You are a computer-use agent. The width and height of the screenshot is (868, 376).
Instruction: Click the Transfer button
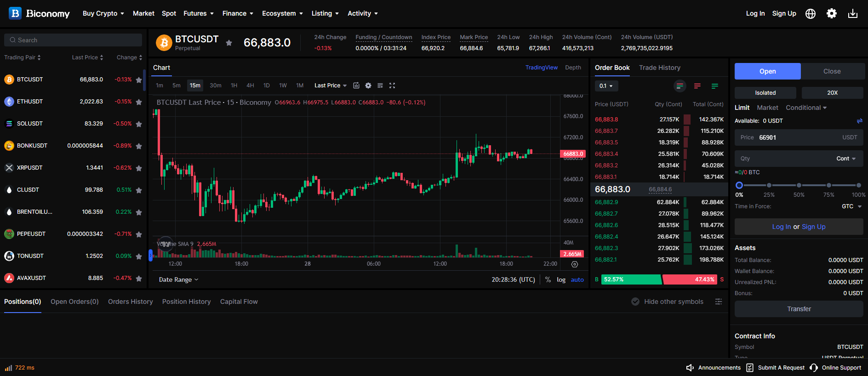pyautogui.click(x=799, y=309)
